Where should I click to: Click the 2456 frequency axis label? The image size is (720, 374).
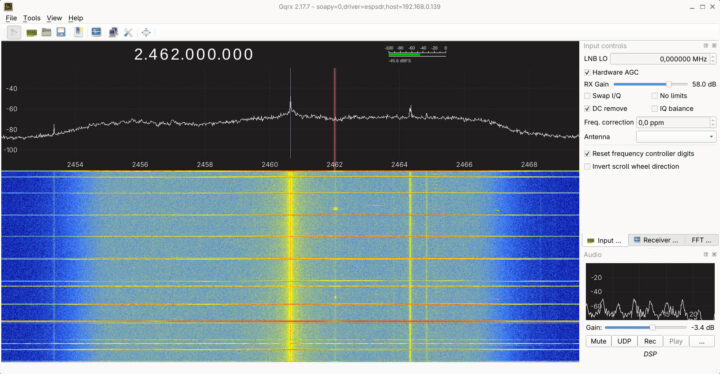coord(140,164)
